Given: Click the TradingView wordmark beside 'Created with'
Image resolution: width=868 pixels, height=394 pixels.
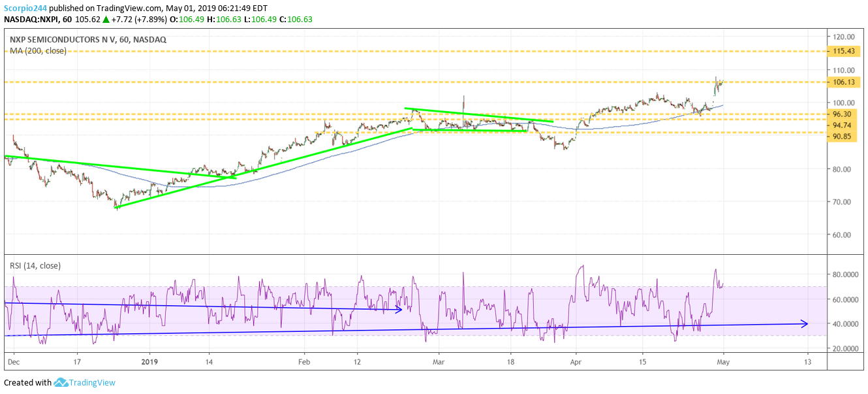Looking at the screenshot, I should point(93,383).
